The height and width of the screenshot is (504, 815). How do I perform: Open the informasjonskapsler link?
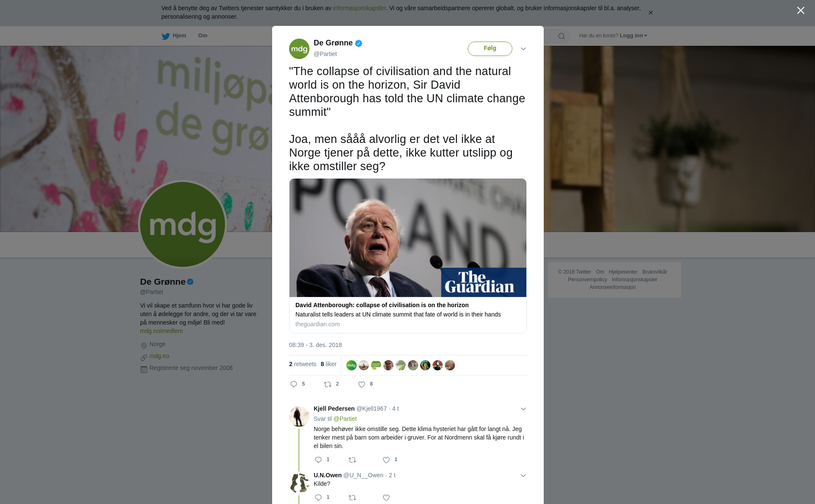(x=359, y=8)
